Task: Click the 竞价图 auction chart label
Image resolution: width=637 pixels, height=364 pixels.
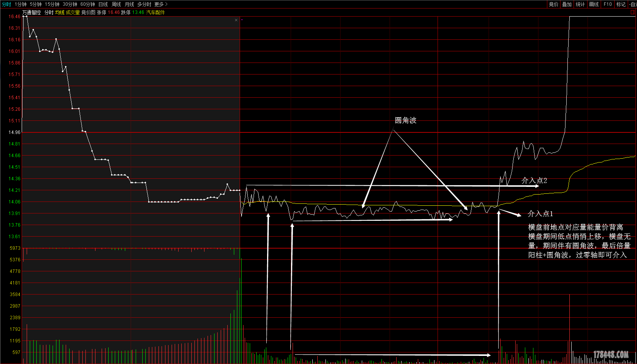Action: click(88, 12)
